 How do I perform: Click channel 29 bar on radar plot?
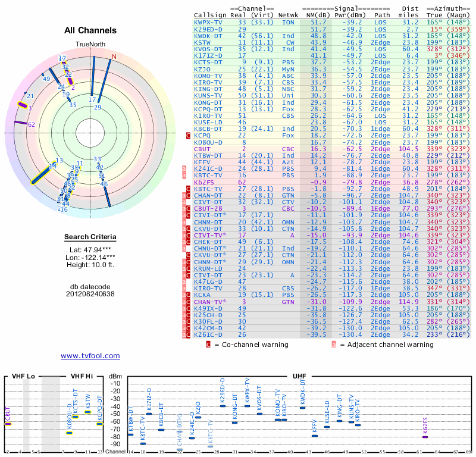click(104, 81)
